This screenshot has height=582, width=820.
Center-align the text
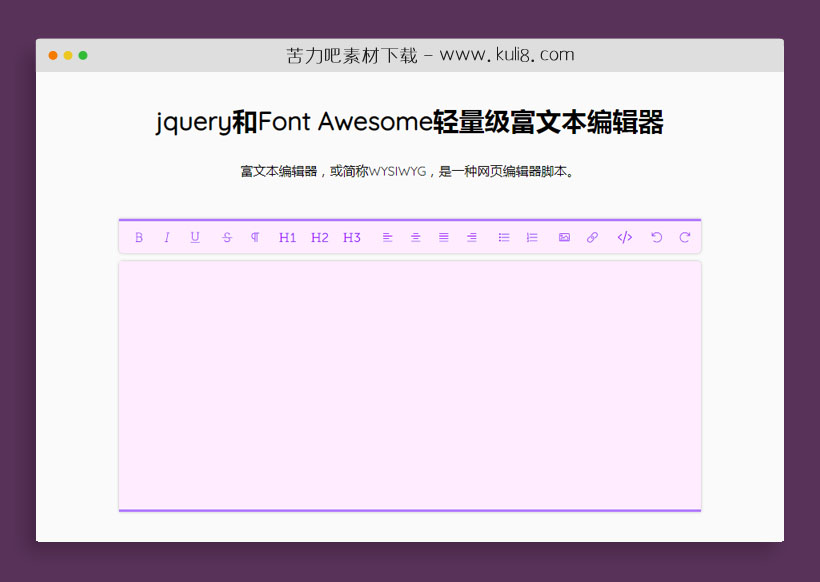[415, 237]
